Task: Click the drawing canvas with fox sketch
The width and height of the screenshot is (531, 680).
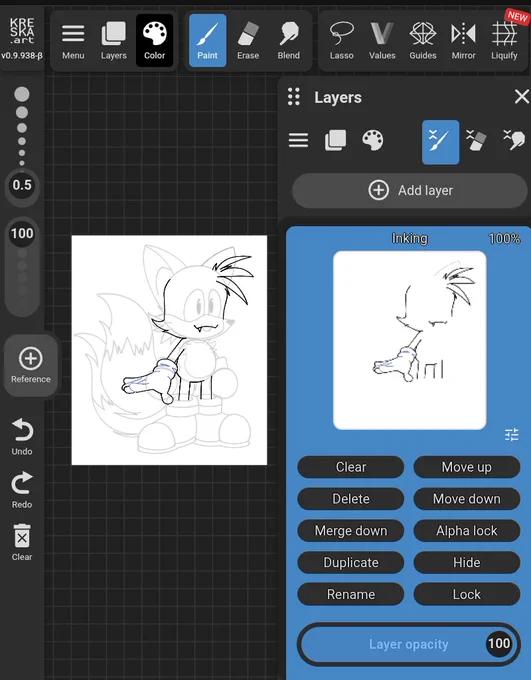Action: (169, 350)
